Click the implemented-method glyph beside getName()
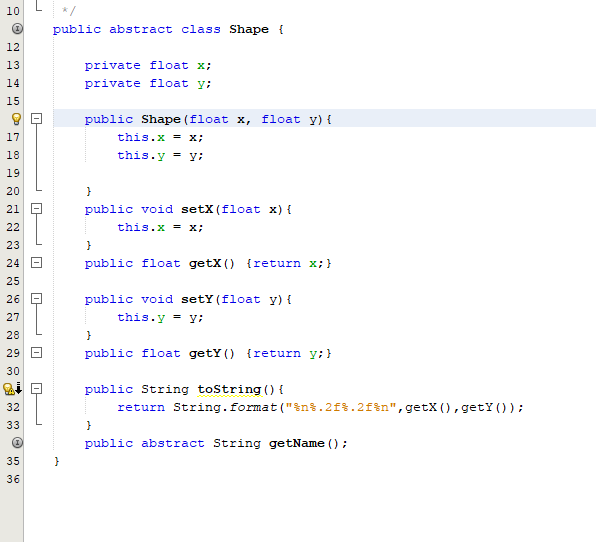The width and height of the screenshot is (596, 542). (x=17, y=443)
